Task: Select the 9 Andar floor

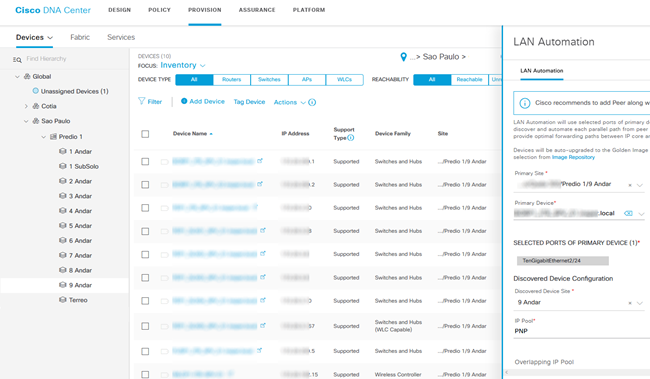Action: (x=80, y=285)
